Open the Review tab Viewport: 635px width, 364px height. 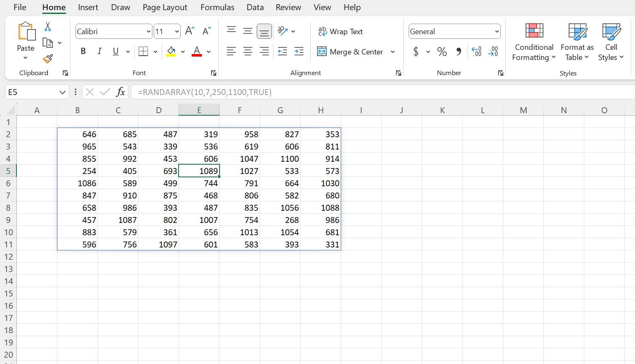(288, 7)
